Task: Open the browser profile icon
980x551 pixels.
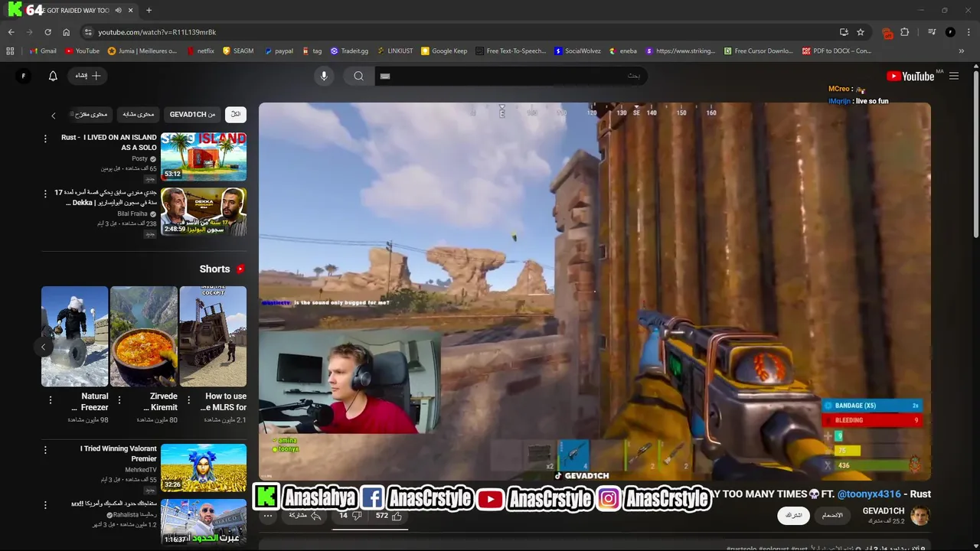Action: [950, 32]
